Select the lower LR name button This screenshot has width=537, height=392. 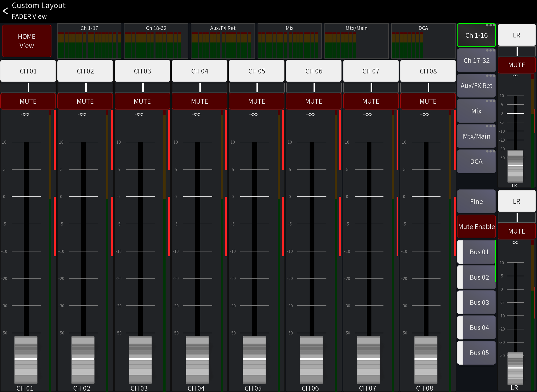click(x=517, y=201)
